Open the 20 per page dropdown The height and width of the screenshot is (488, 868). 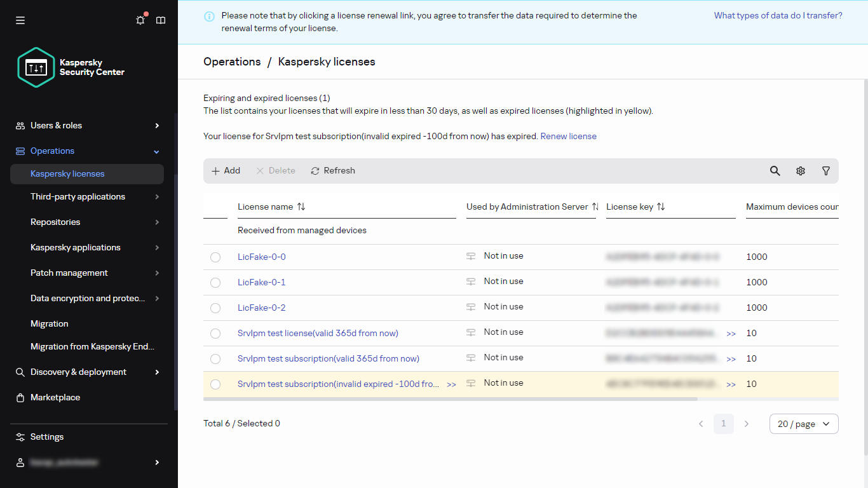coord(803,424)
